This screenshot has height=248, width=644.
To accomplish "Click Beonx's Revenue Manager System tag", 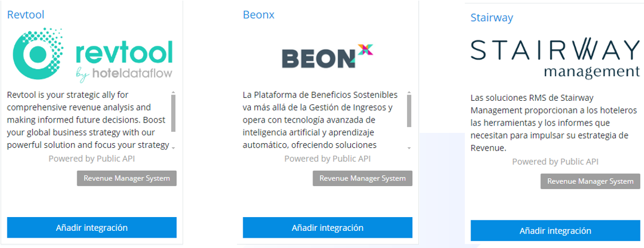I will pos(362,178).
